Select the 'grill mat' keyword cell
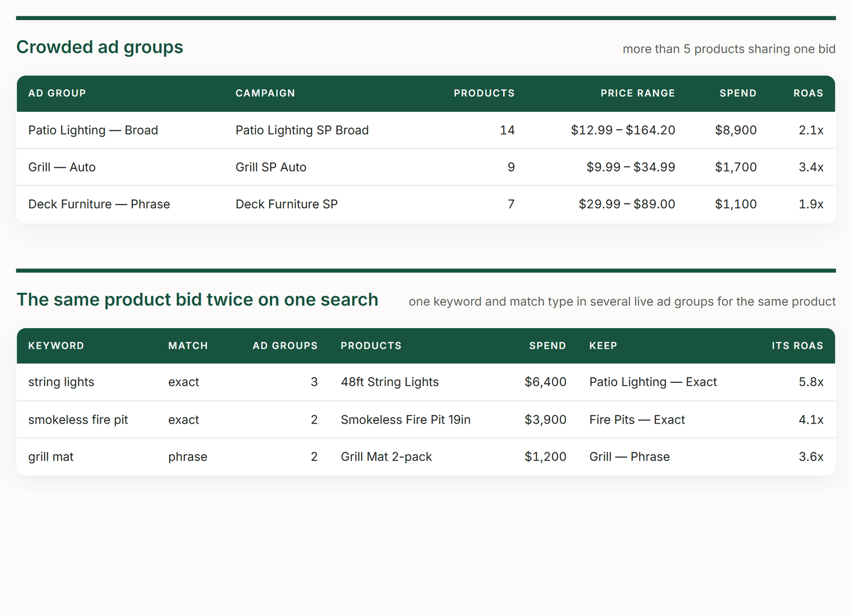This screenshot has width=852, height=616. [x=51, y=457]
